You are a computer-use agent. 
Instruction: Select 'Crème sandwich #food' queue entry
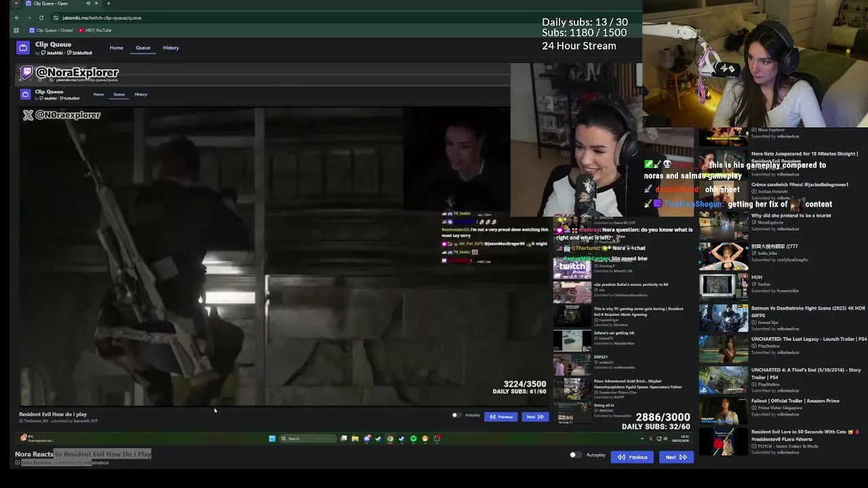pos(800,184)
